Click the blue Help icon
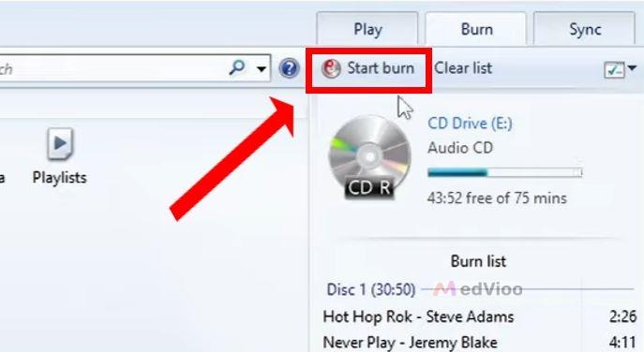 pos(289,68)
